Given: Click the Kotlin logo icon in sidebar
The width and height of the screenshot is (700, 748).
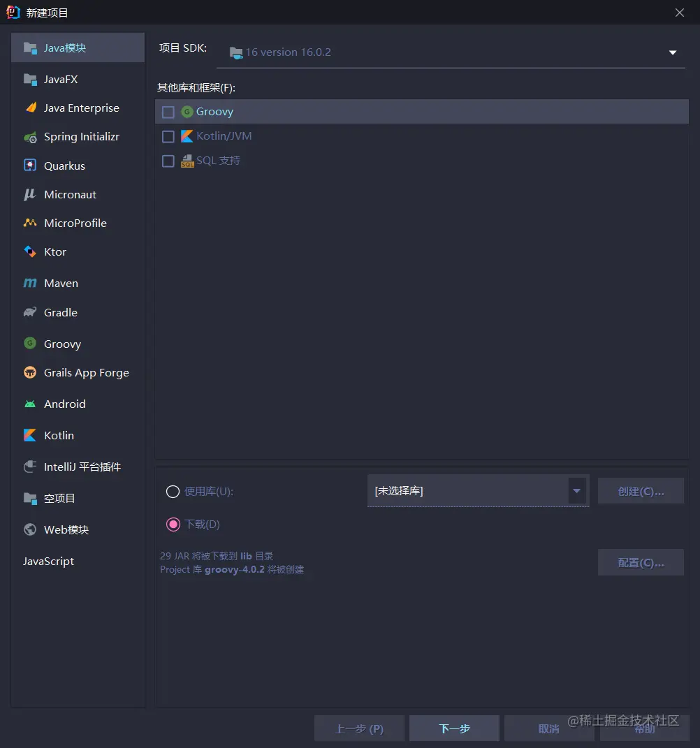Looking at the screenshot, I should [30, 435].
